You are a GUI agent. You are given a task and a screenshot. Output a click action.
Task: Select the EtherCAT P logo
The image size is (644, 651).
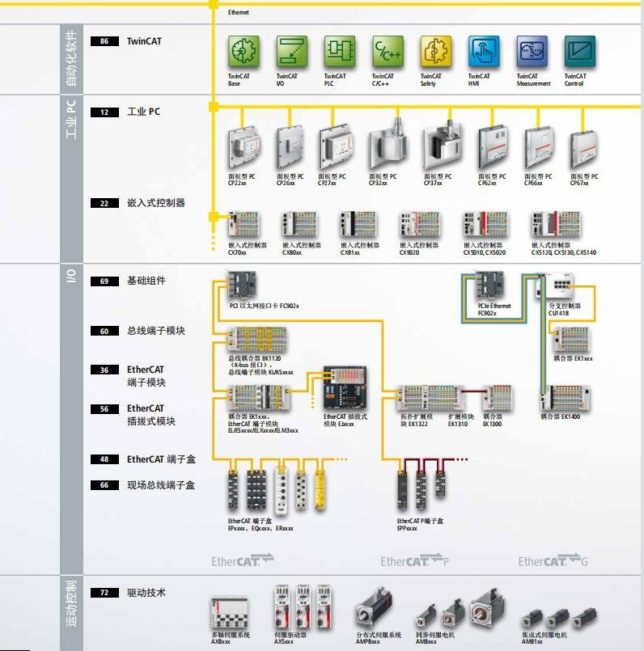click(415, 560)
